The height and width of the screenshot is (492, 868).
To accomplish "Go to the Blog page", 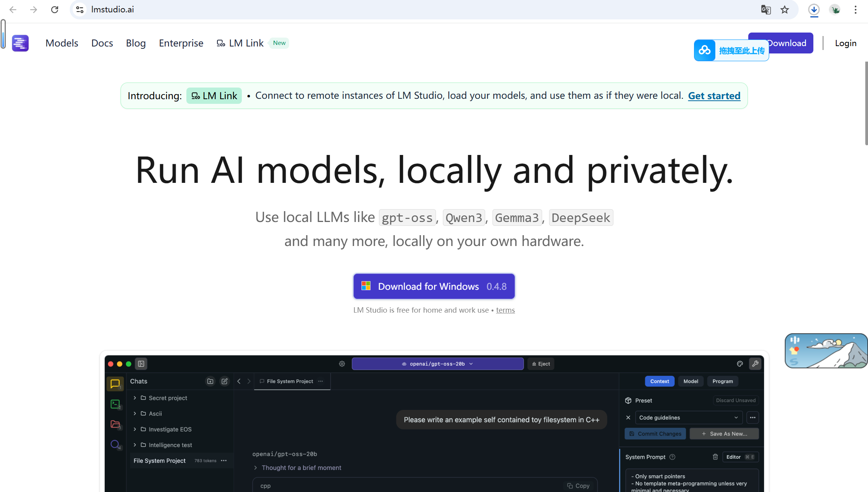I will 136,43.
